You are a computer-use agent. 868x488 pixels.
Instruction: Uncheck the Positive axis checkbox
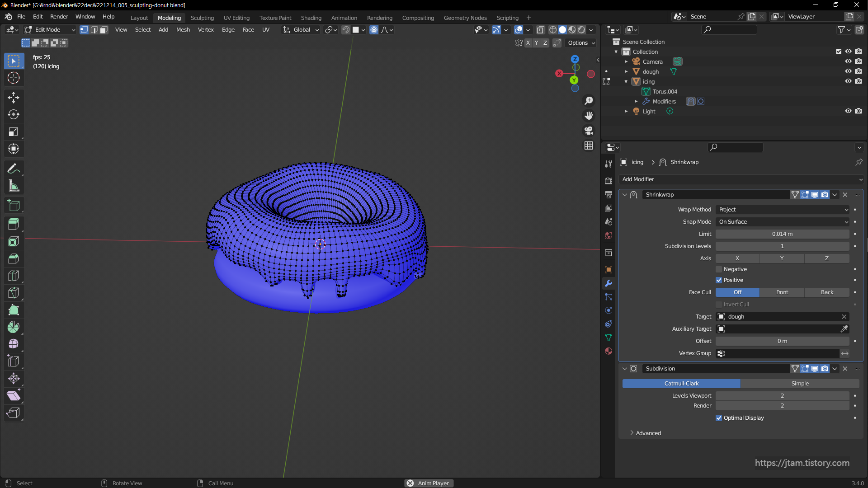(x=719, y=280)
